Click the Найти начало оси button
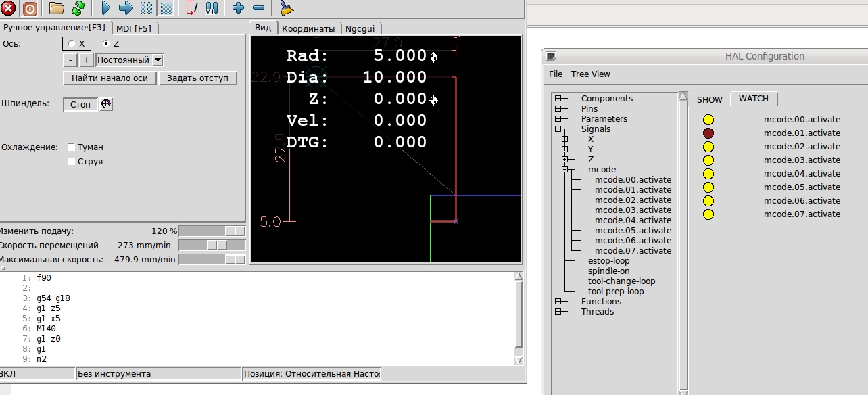The width and height of the screenshot is (868, 395). [x=110, y=78]
